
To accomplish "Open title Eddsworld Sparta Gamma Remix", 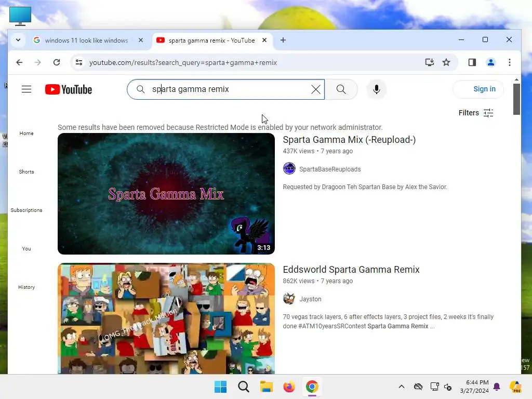I will tap(351, 270).
